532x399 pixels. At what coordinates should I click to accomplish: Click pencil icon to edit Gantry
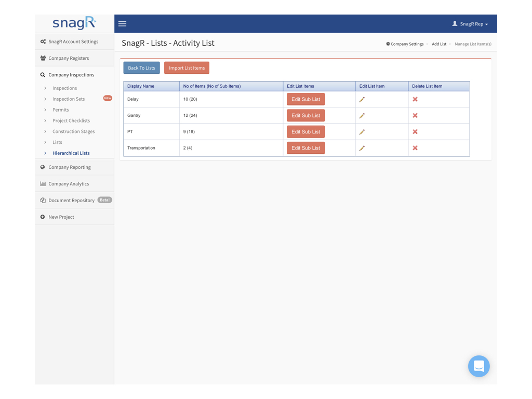[362, 116]
